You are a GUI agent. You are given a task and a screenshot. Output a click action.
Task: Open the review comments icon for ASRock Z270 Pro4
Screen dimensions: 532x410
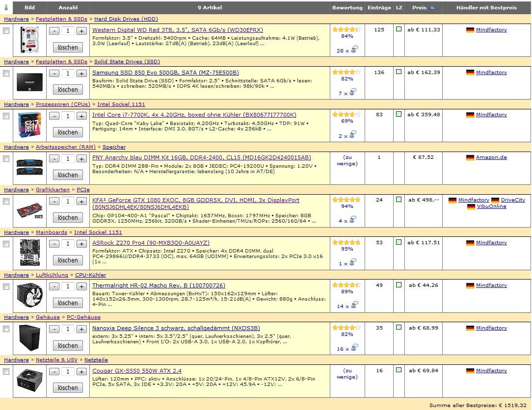click(353, 262)
